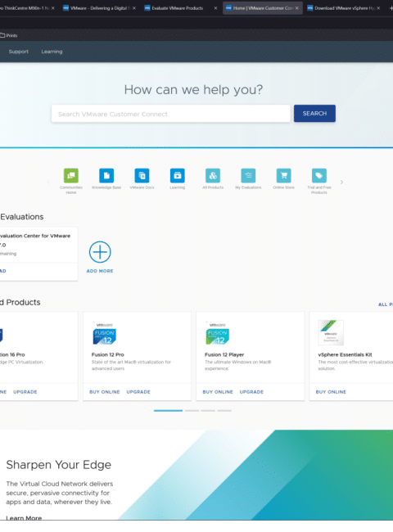393x532 pixels.
Task: Click the Fusion 12 Pro product logo
Action: [x=105, y=334]
